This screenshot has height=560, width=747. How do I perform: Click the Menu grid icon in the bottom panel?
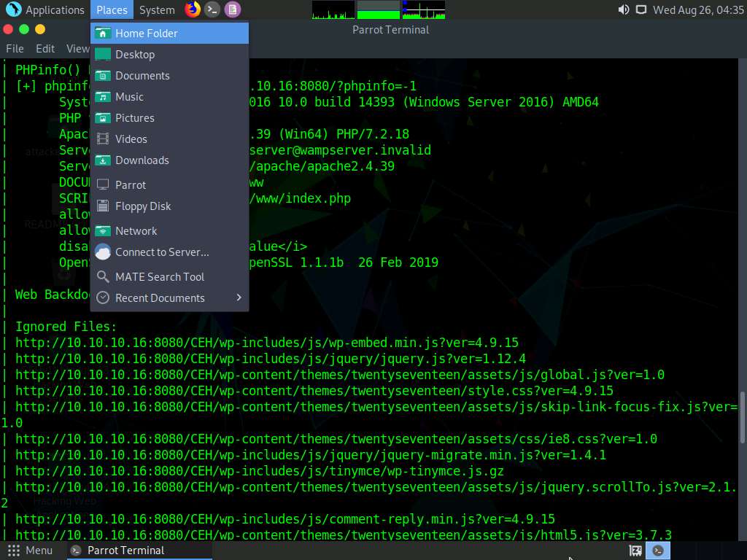[14, 551]
